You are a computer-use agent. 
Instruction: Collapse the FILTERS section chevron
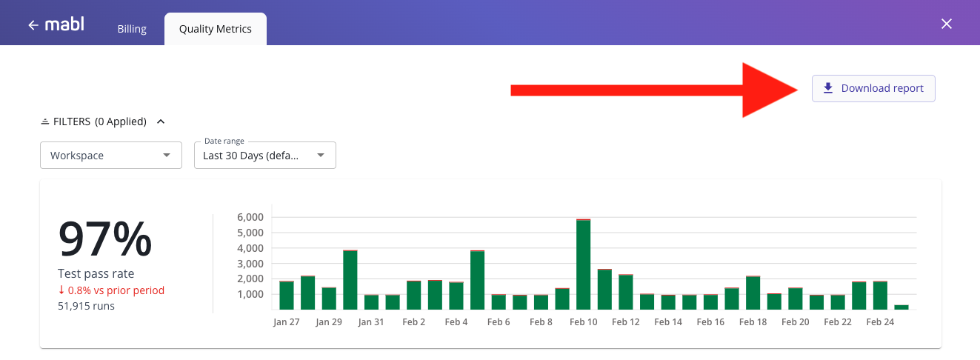coord(161,121)
